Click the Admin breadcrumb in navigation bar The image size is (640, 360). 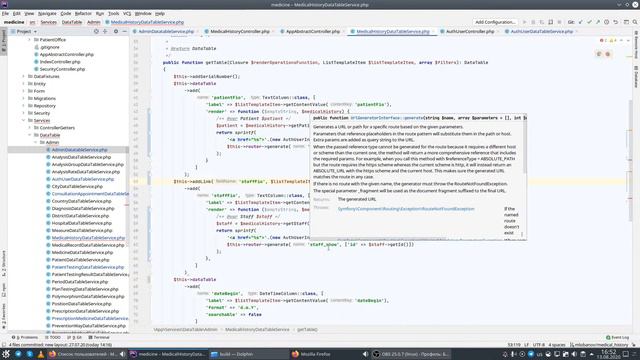(93, 22)
